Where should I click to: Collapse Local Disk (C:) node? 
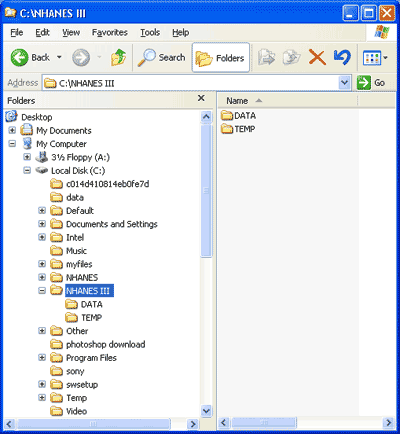coord(27,170)
